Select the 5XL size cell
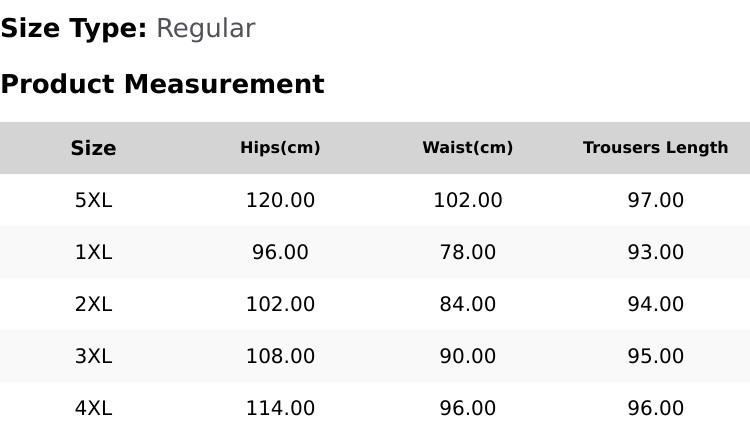The image size is (750, 434). point(93,200)
